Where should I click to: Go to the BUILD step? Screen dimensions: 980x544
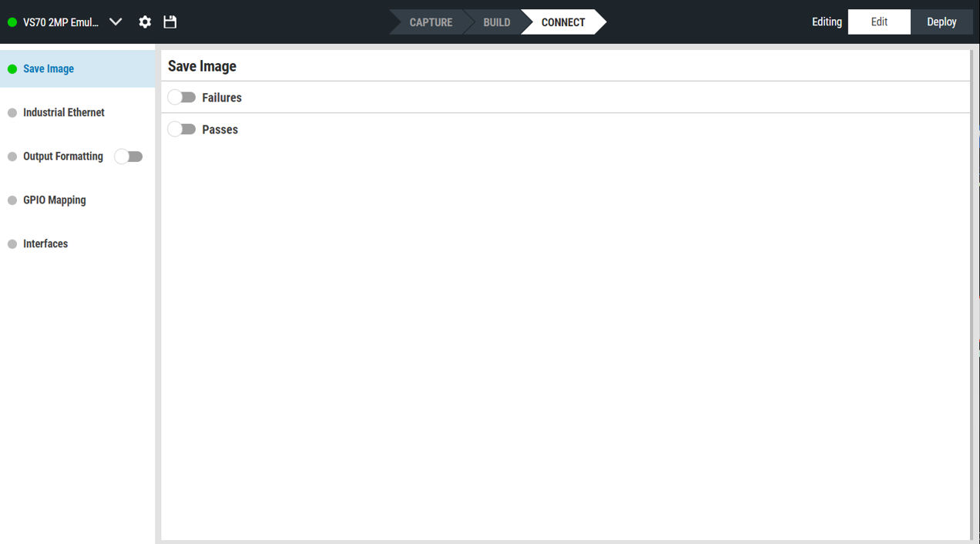coord(497,22)
